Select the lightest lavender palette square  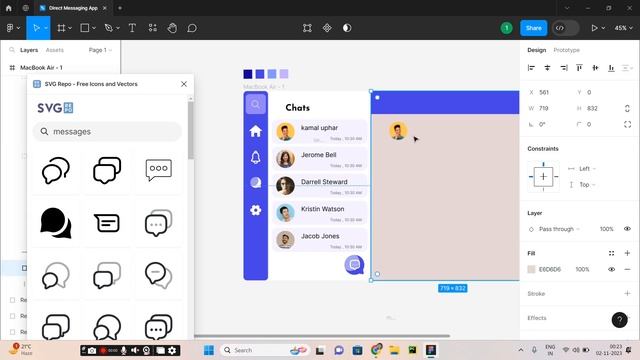284,74
